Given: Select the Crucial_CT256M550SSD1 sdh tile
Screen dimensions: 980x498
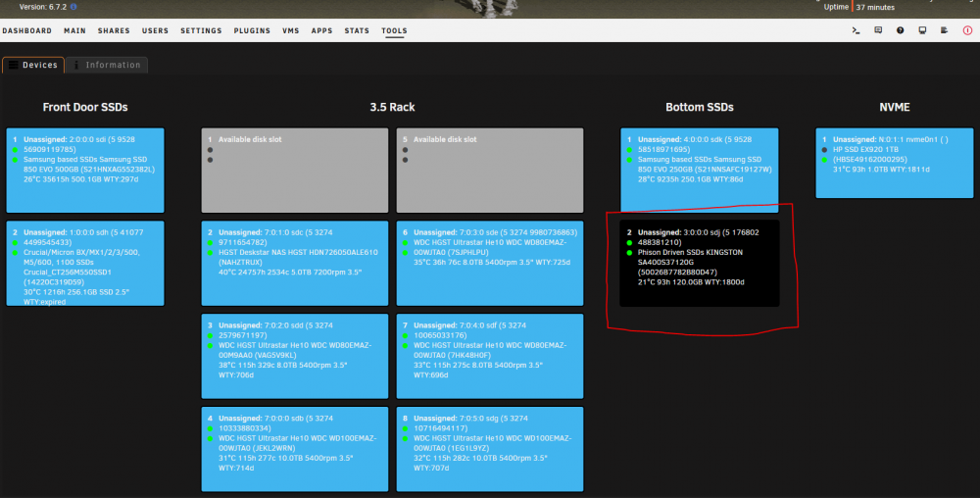Looking at the screenshot, I should tap(85, 263).
